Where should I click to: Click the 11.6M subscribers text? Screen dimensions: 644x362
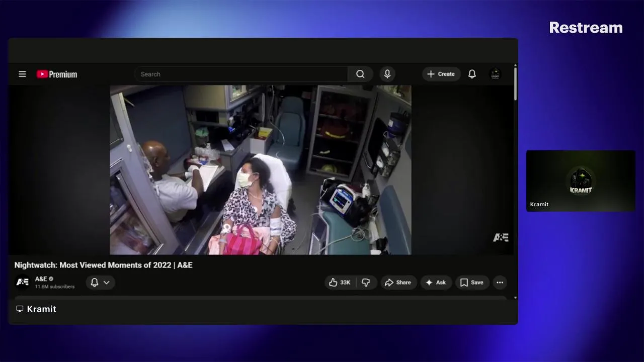pyautogui.click(x=55, y=287)
